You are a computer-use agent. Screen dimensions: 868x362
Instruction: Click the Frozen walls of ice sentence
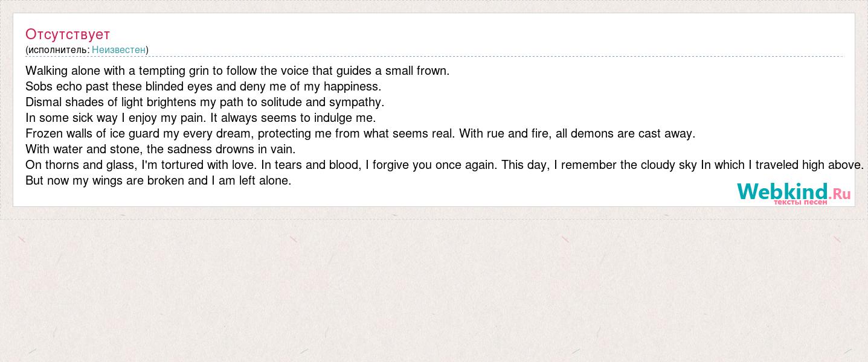coord(240,133)
